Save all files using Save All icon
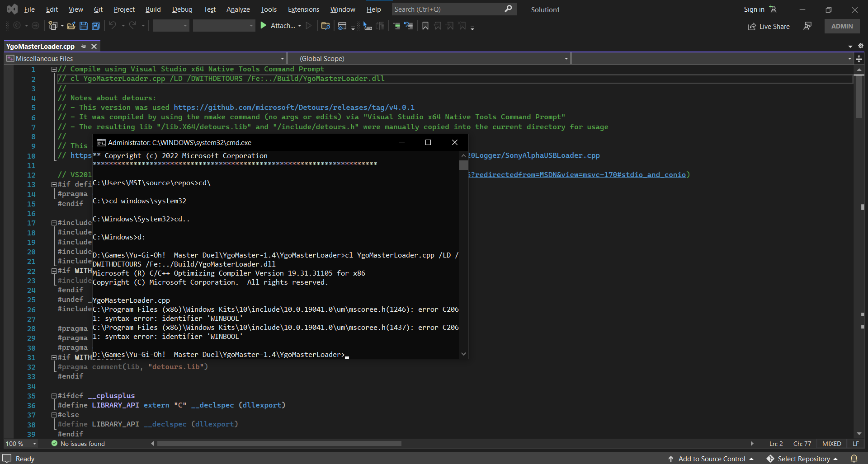The width and height of the screenshot is (868, 464). 95,26
